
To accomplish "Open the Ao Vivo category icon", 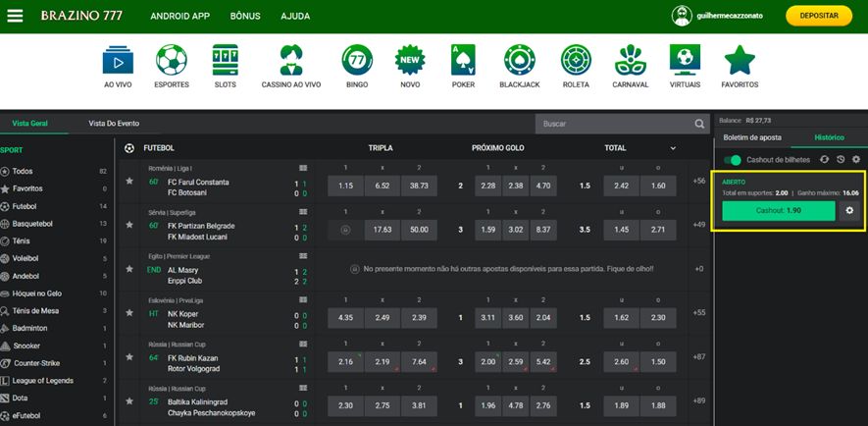I will click(118, 61).
